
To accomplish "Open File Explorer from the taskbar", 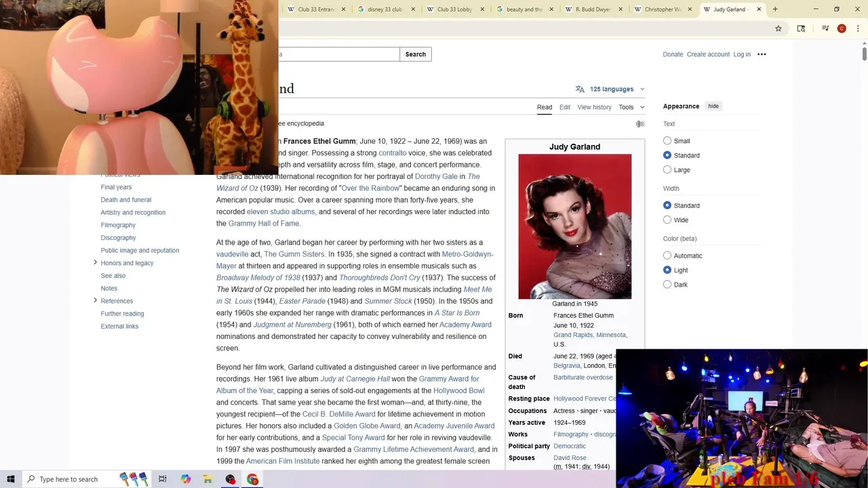I will coord(208,479).
